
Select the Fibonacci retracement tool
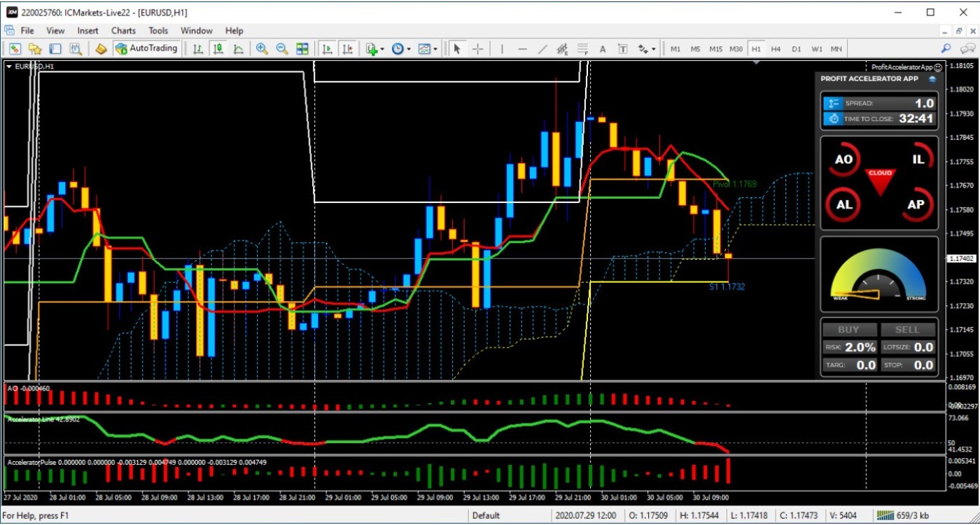click(x=582, y=49)
